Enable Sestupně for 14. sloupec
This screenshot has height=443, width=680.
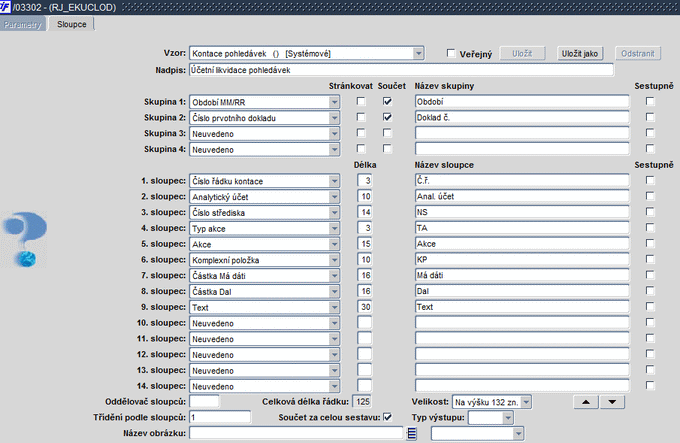(x=650, y=385)
